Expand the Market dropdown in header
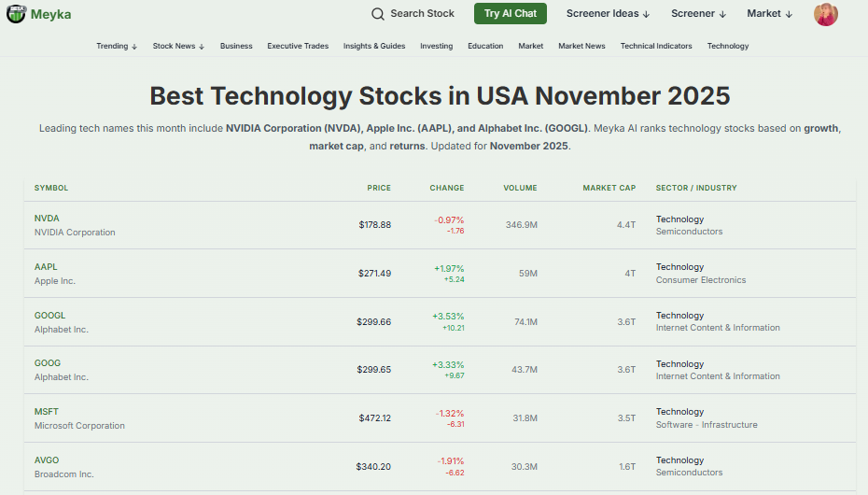The width and height of the screenshot is (868, 495). [x=769, y=14]
